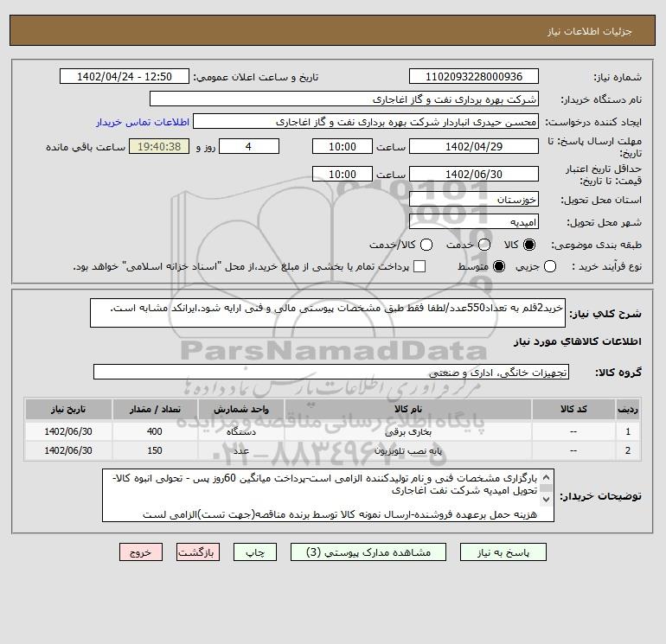Toggle Islamic treasury payment checkbox
Screen dimensions: 666x644
(419, 266)
